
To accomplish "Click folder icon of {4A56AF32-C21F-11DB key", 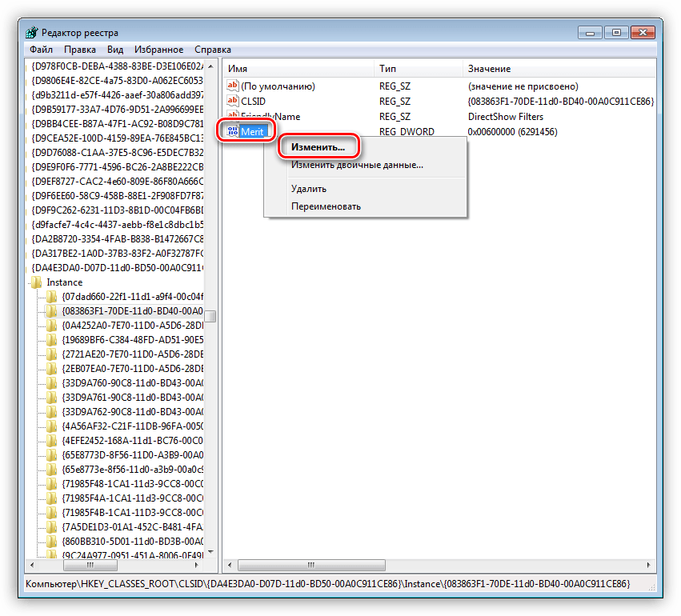I will coord(53,426).
